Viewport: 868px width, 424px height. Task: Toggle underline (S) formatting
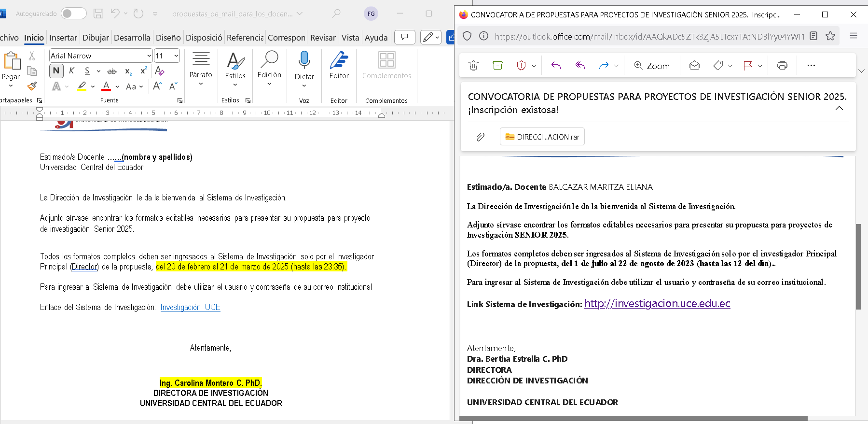[x=87, y=71]
